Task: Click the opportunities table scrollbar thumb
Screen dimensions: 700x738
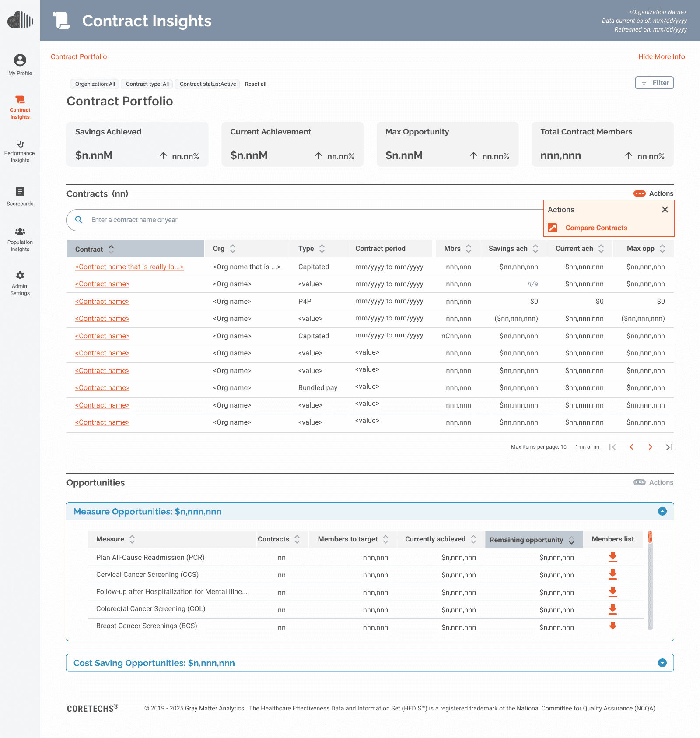Action: (650, 537)
